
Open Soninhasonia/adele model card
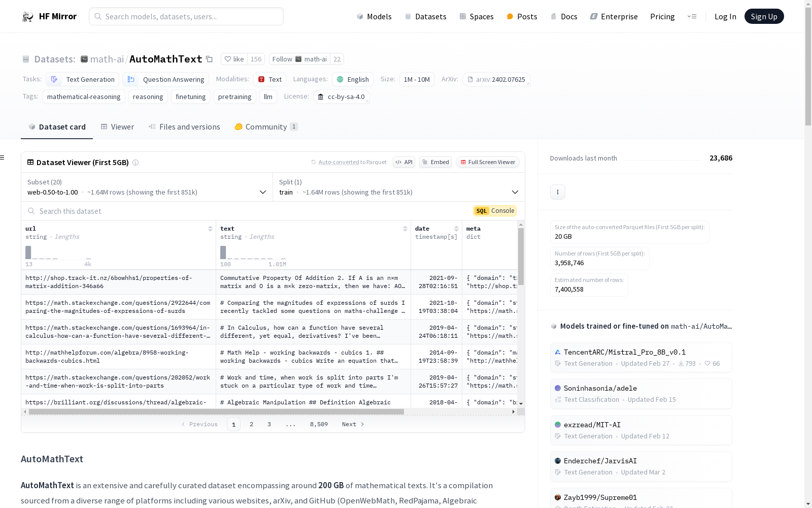point(641,394)
